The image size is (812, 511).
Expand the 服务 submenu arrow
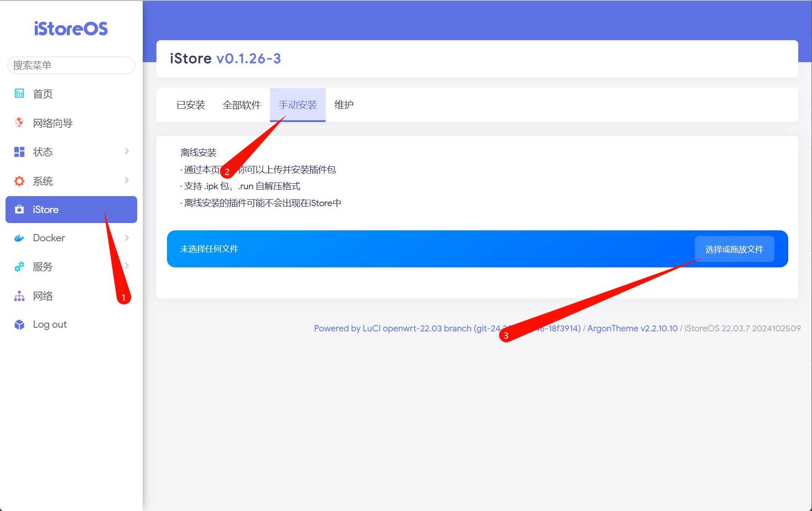tap(127, 266)
